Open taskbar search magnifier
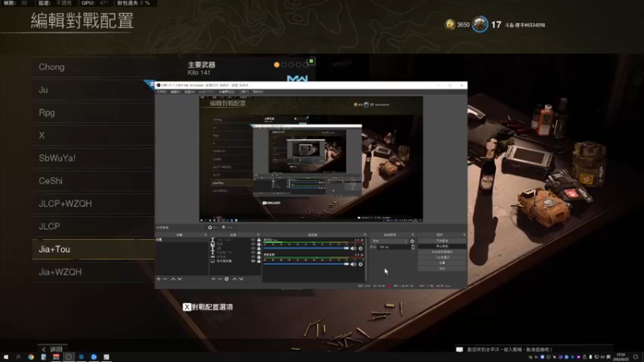 coord(18,357)
